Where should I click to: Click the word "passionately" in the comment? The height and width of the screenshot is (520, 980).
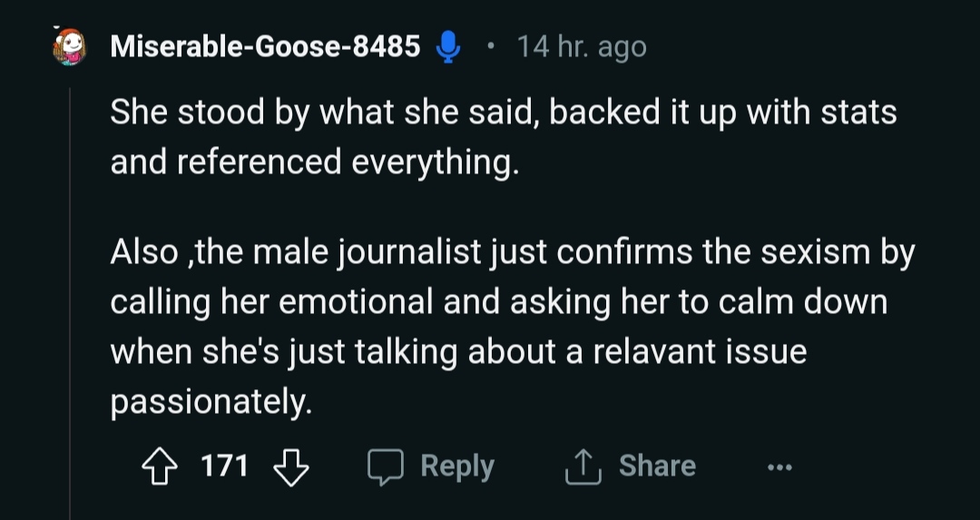[211, 401]
